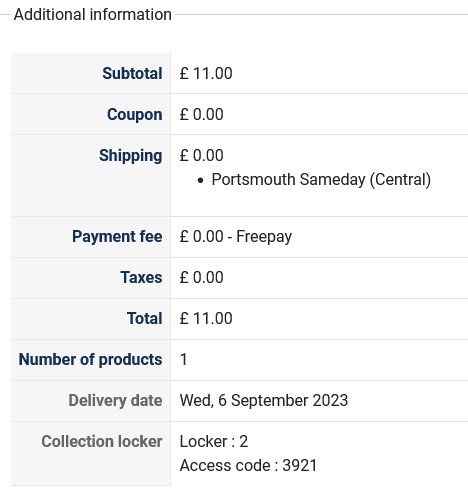The width and height of the screenshot is (468, 493).
Task: Select the Taxes label
Action: click(141, 278)
